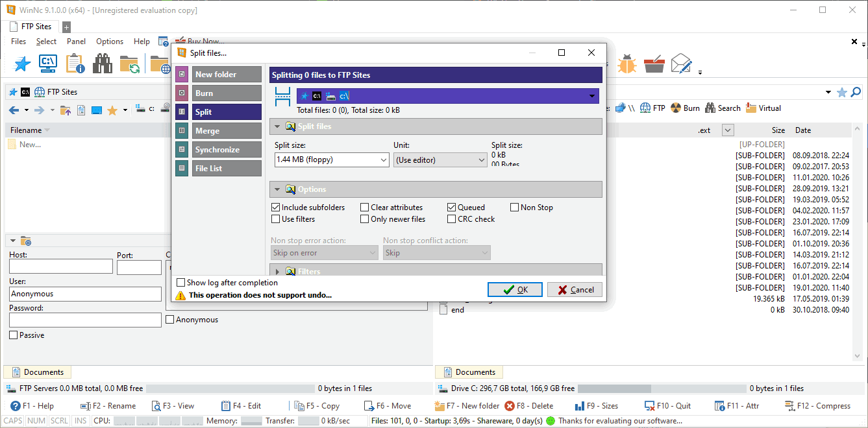Click the split icon left of destination path

pos(283,96)
